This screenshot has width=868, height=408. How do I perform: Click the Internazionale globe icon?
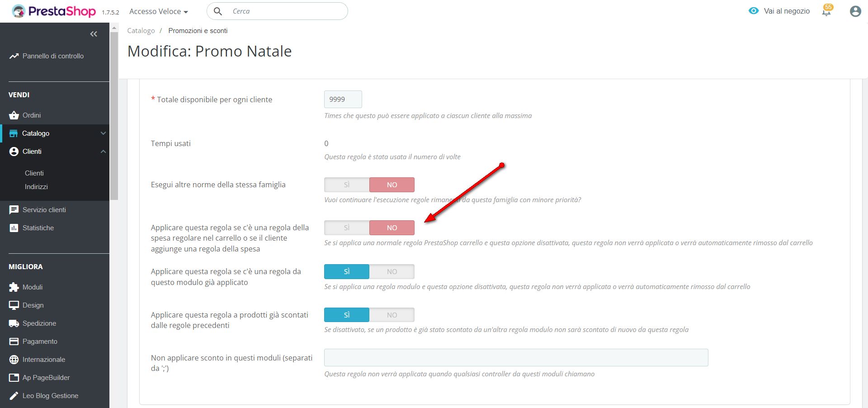tap(14, 360)
